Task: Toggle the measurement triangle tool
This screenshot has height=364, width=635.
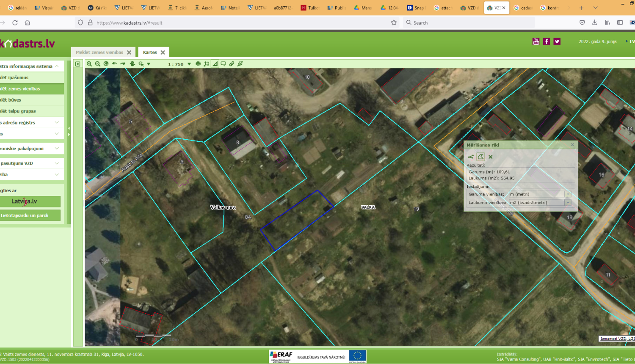Action: pos(215,64)
